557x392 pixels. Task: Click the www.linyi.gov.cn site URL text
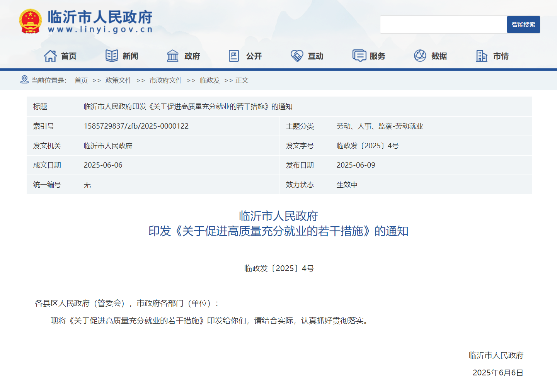point(100,29)
